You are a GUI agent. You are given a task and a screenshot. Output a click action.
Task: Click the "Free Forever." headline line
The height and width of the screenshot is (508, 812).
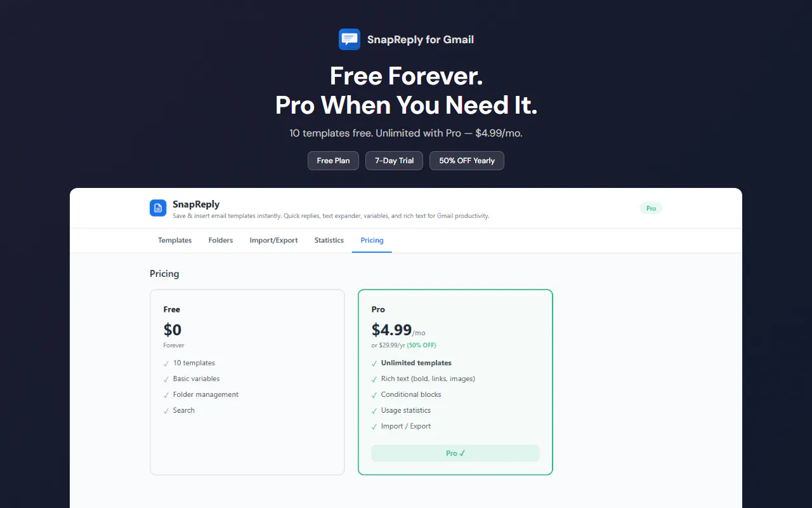click(x=407, y=76)
